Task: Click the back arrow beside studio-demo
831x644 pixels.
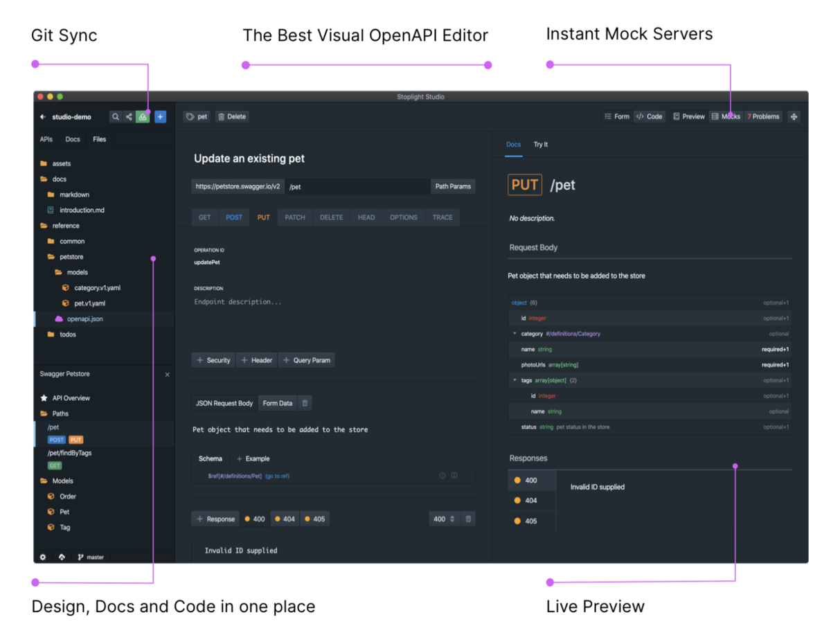Action: point(43,117)
